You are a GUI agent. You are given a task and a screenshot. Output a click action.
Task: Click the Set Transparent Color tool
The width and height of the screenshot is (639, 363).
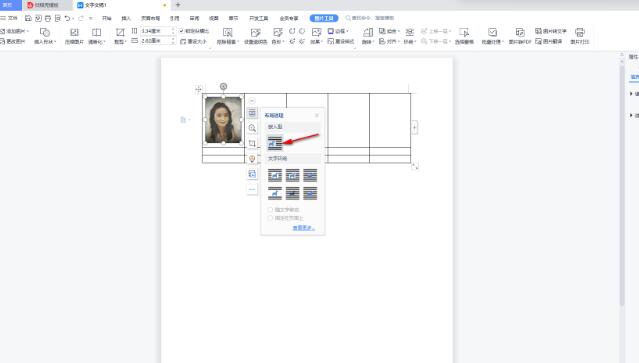(x=256, y=36)
